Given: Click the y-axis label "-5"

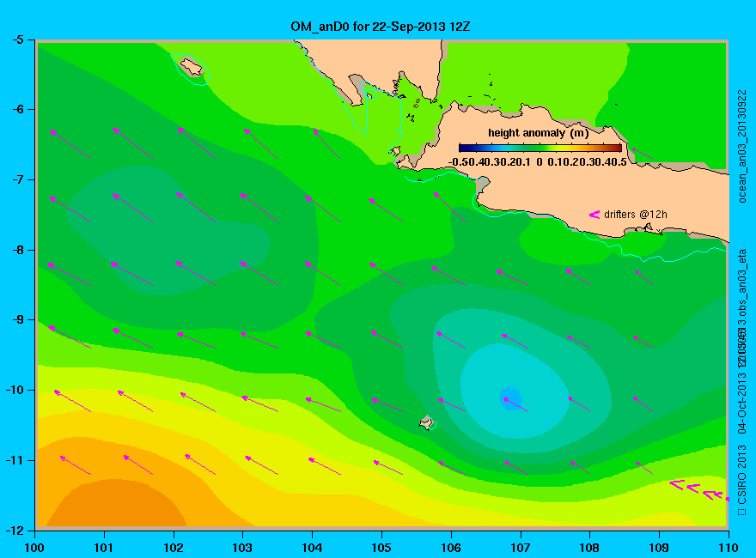Looking at the screenshot, I should point(17,39).
